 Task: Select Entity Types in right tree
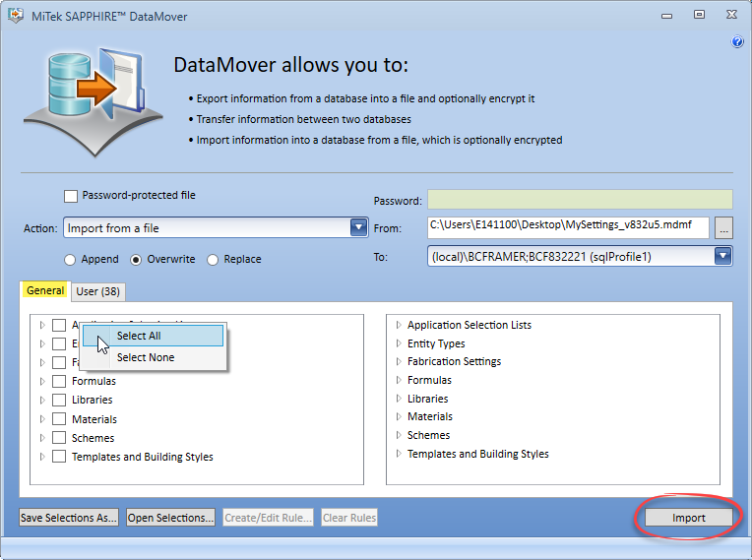[x=436, y=343]
